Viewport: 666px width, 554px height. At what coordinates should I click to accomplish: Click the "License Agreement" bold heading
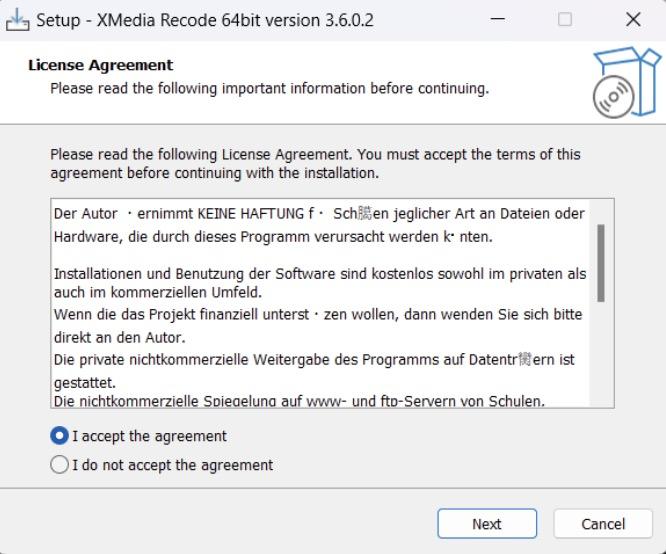[x=101, y=65]
